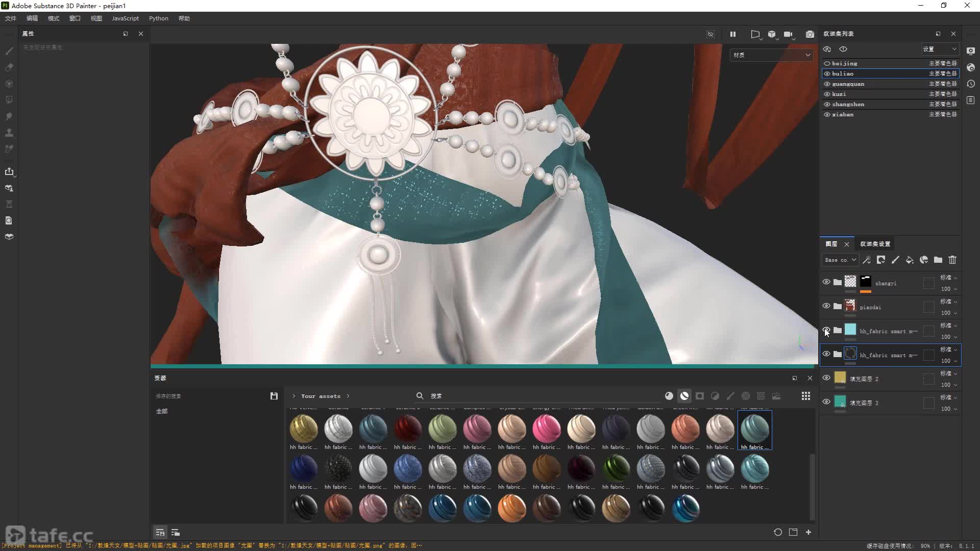Hide the piaodai layer folder

826,306
